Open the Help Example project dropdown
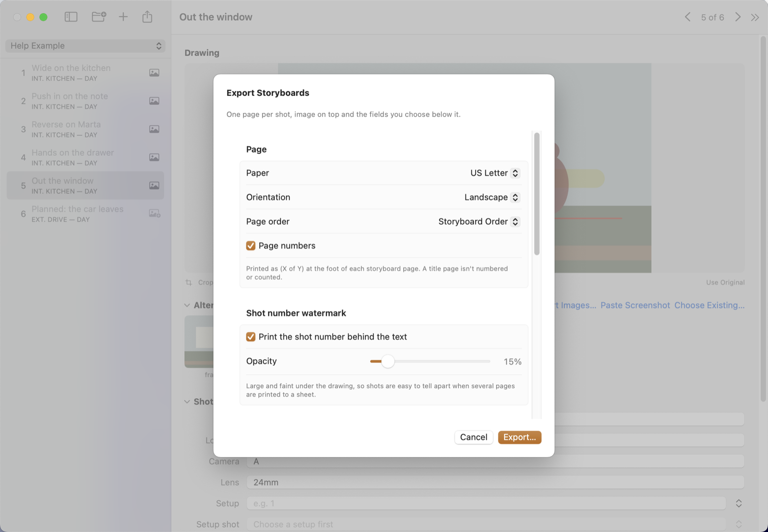This screenshot has height=532, width=768. tap(85, 46)
